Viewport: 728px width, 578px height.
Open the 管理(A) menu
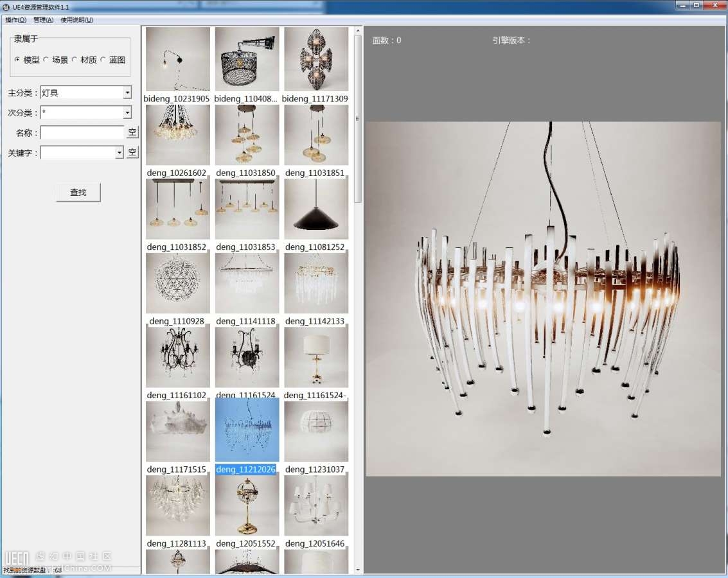click(x=43, y=20)
